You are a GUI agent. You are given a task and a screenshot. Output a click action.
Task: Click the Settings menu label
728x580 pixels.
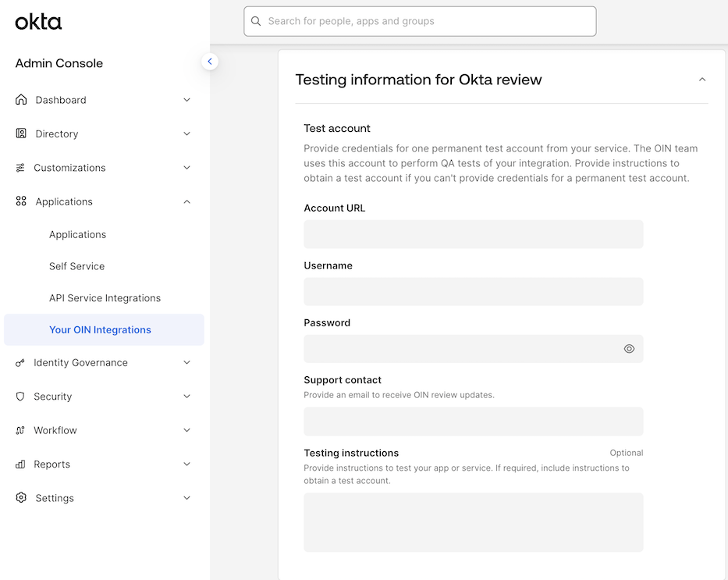click(55, 498)
